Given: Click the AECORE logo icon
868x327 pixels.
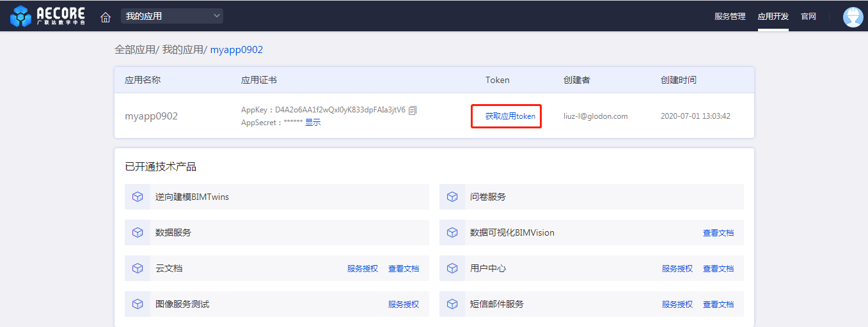Looking at the screenshot, I should coord(20,16).
